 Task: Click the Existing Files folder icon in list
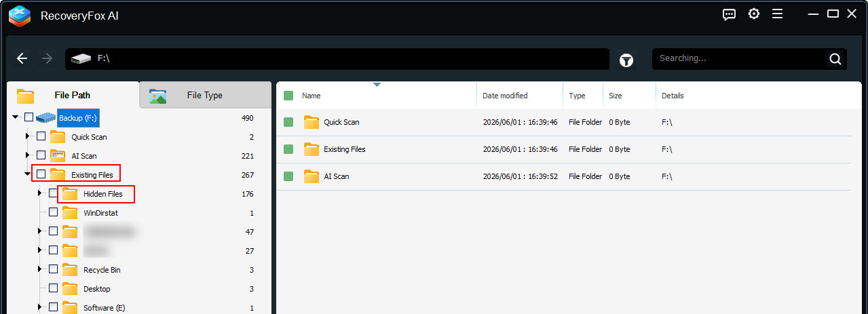[312, 149]
